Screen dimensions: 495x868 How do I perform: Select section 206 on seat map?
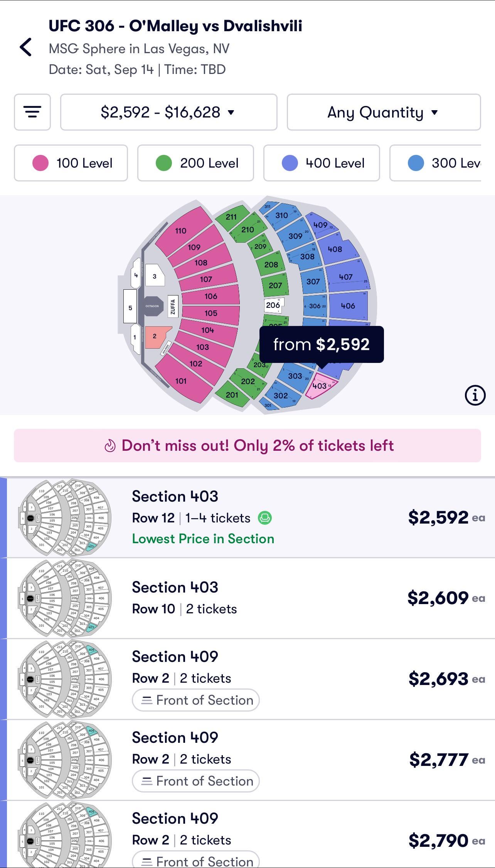tap(274, 305)
